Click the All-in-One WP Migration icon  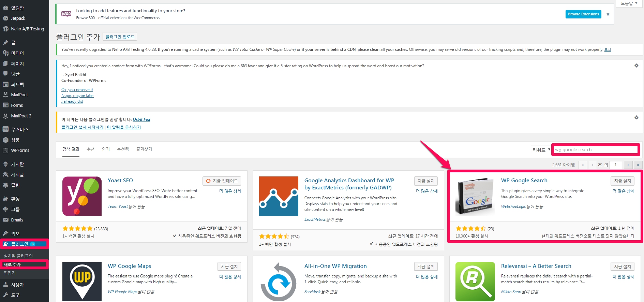[x=279, y=282]
